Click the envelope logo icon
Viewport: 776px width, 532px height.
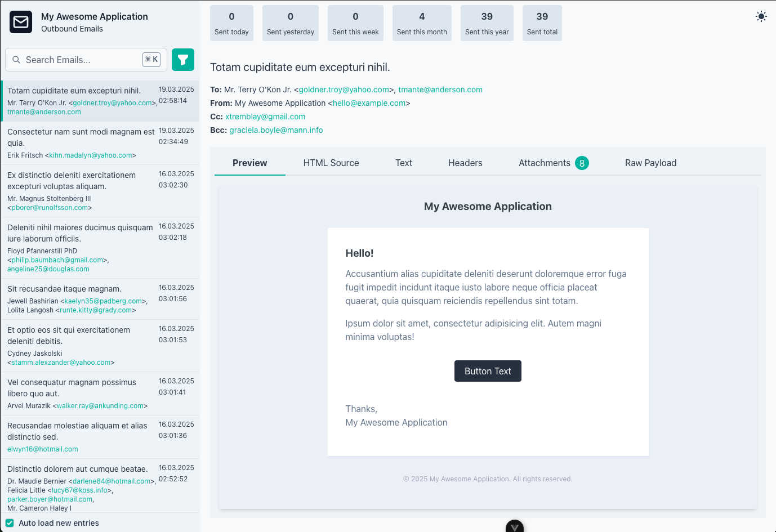(20, 23)
